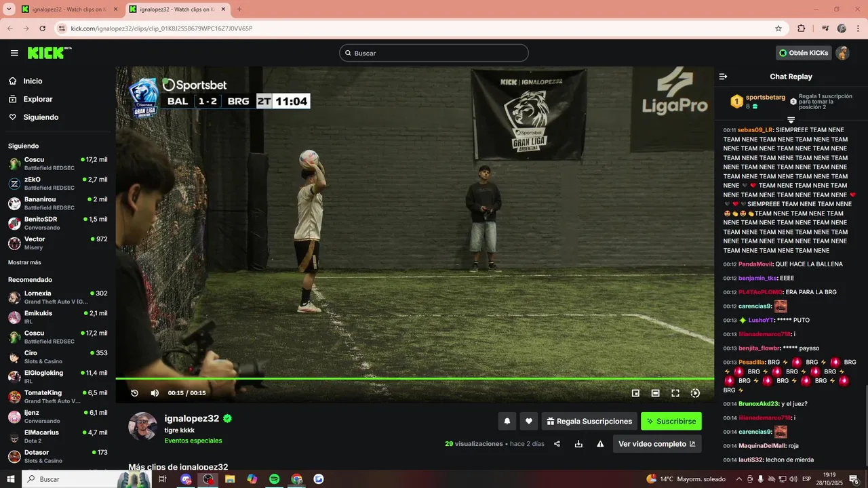The height and width of the screenshot is (488, 868).
Task: Mute the video volume
Action: pyautogui.click(x=155, y=393)
